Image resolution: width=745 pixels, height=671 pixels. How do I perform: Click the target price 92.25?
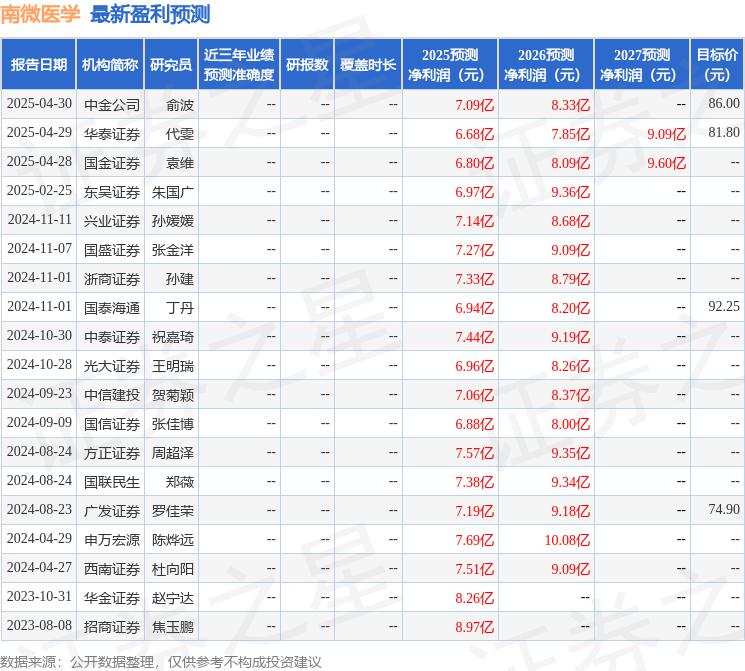point(724,306)
